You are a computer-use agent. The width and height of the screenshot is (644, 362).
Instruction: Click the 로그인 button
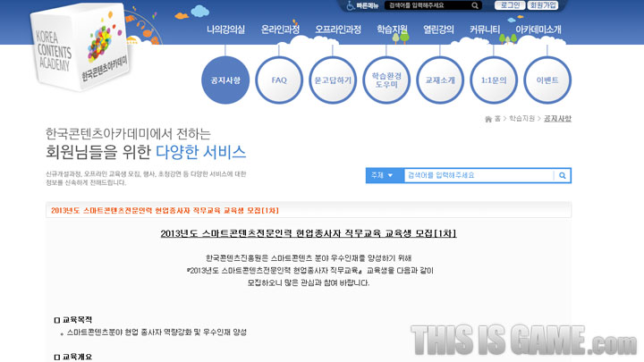(510, 5)
